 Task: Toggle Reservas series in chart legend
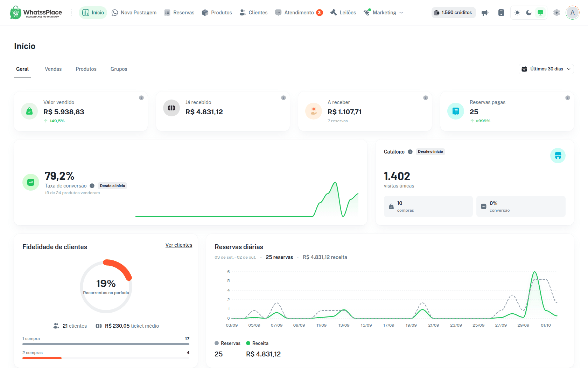(227, 343)
